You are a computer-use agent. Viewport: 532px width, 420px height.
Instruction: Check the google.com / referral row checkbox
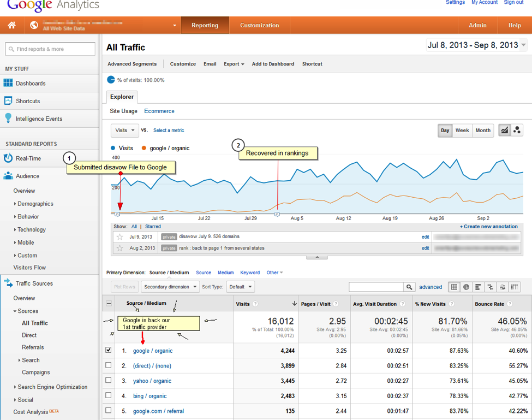108,410
